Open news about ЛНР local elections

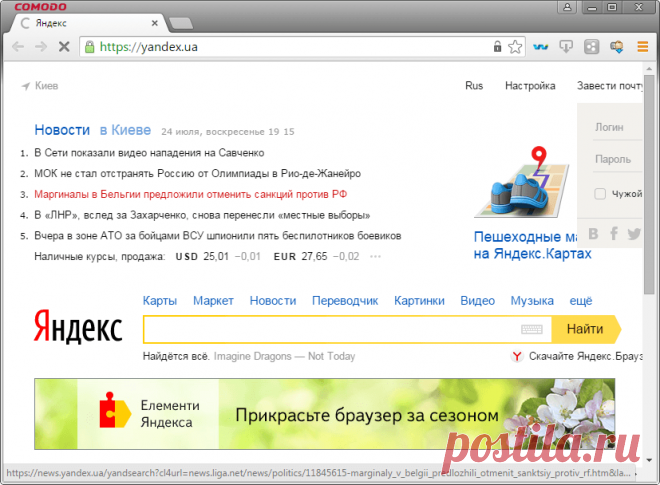[x=202, y=215]
